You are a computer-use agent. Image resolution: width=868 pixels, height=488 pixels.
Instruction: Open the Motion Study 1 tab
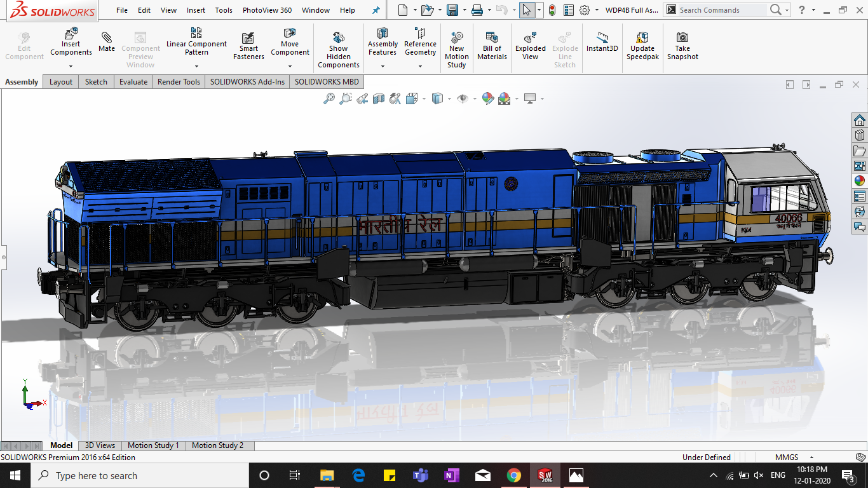click(x=153, y=445)
